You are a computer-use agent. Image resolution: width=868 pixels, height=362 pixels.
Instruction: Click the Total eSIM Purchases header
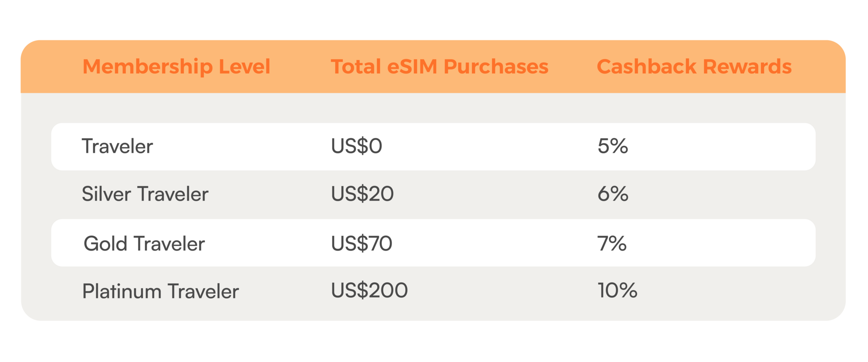(439, 67)
